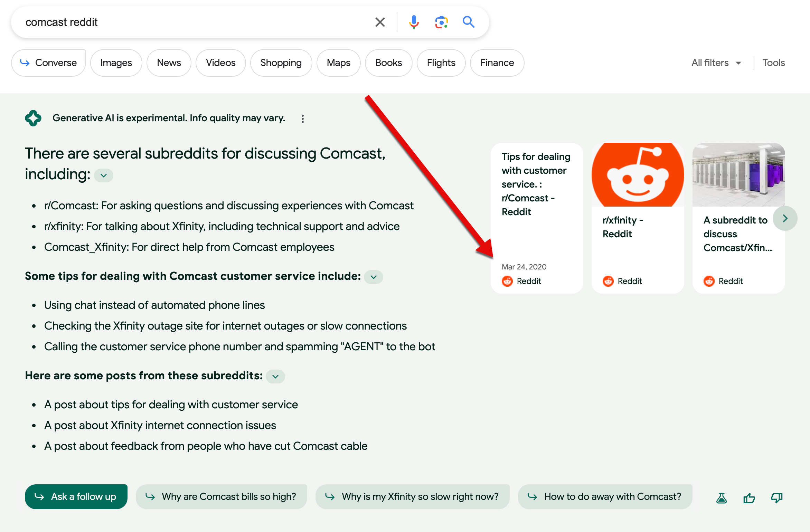The width and height of the screenshot is (810, 532).
Task: Expand the chevron after "posts from these subreddits"
Action: point(275,377)
